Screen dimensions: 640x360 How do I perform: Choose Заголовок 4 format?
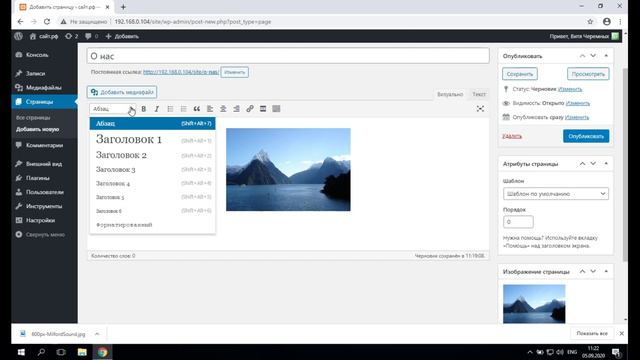[x=152, y=183]
